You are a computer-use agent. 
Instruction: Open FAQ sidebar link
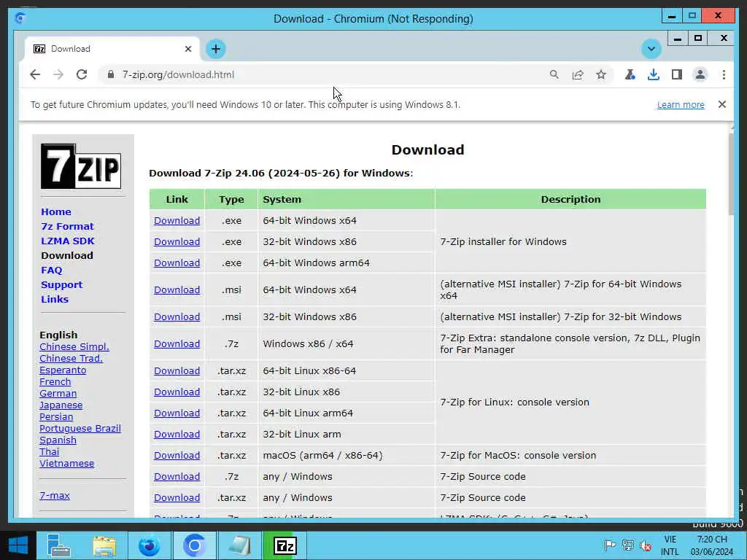[52, 271]
